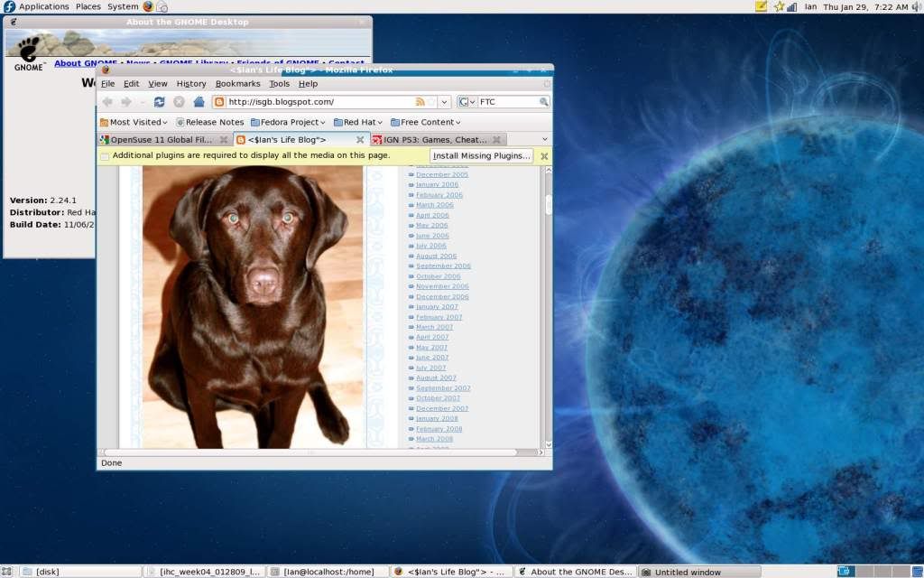Open the Firefox Help menu
924x578 pixels.
tap(309, 84)
